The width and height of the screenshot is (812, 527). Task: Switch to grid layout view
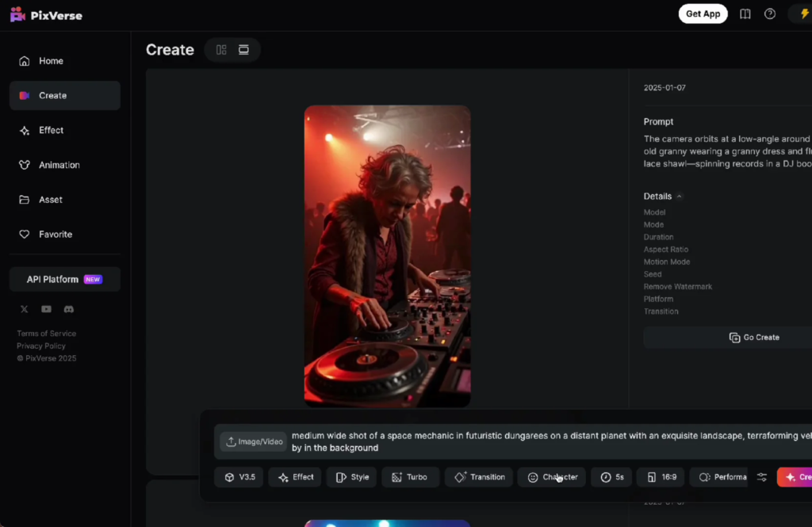[x=221, y=50]
